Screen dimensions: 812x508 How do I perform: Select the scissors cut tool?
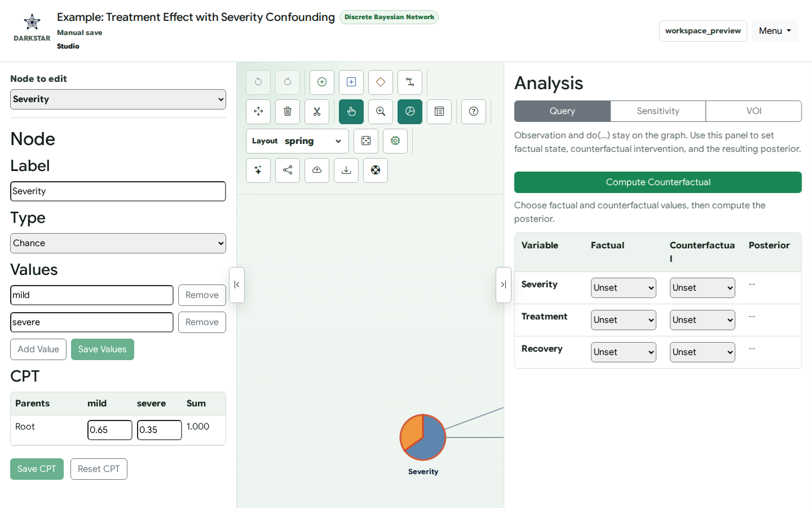(317, 112)
